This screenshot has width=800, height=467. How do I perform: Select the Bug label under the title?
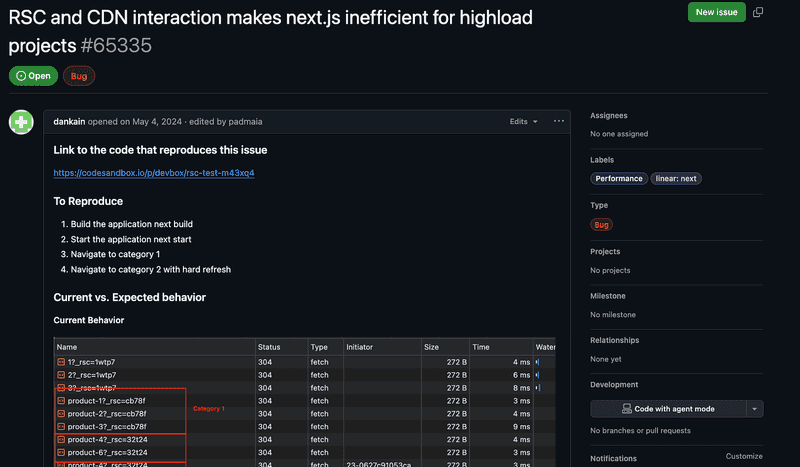pyautogui.click(x=79, y=76)
